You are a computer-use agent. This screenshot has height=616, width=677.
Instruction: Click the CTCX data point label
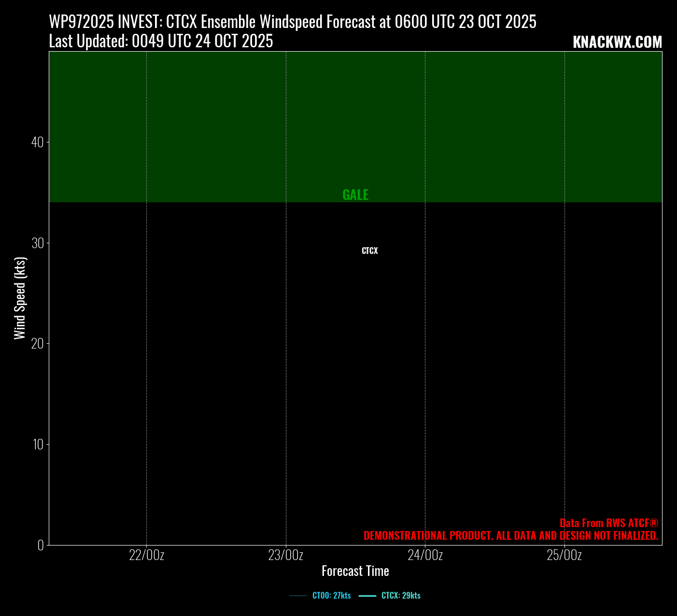[x=369, y=251]
